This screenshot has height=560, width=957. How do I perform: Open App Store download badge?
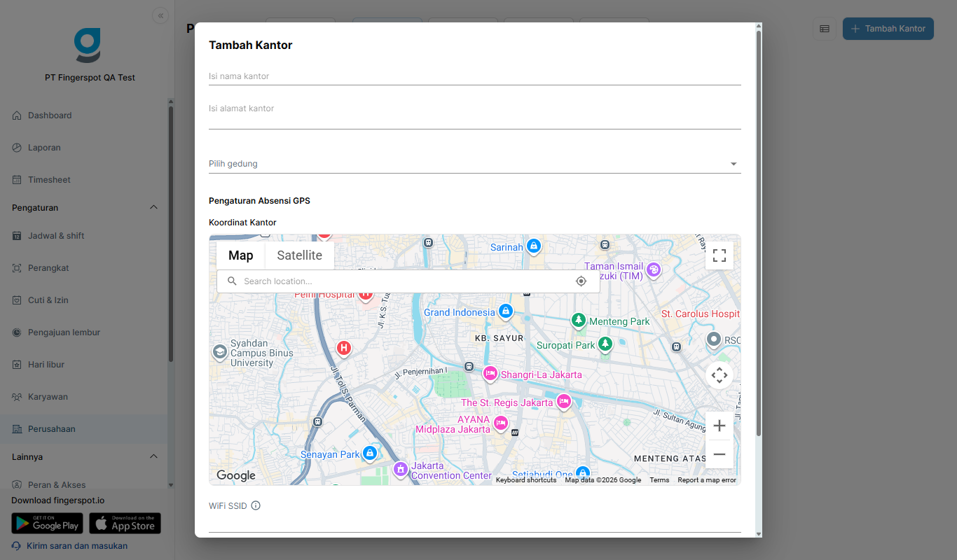click(x=125, y=523)
